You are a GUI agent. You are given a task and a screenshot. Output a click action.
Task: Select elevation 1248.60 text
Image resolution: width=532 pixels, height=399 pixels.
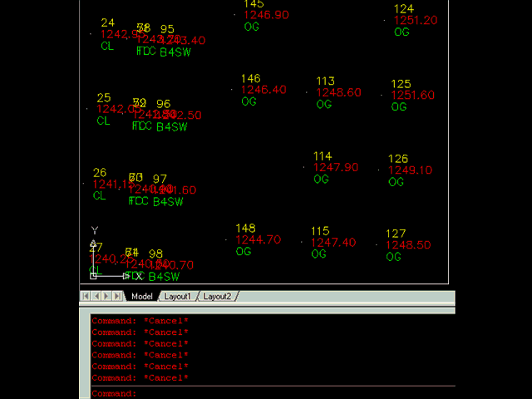(338, 92)
